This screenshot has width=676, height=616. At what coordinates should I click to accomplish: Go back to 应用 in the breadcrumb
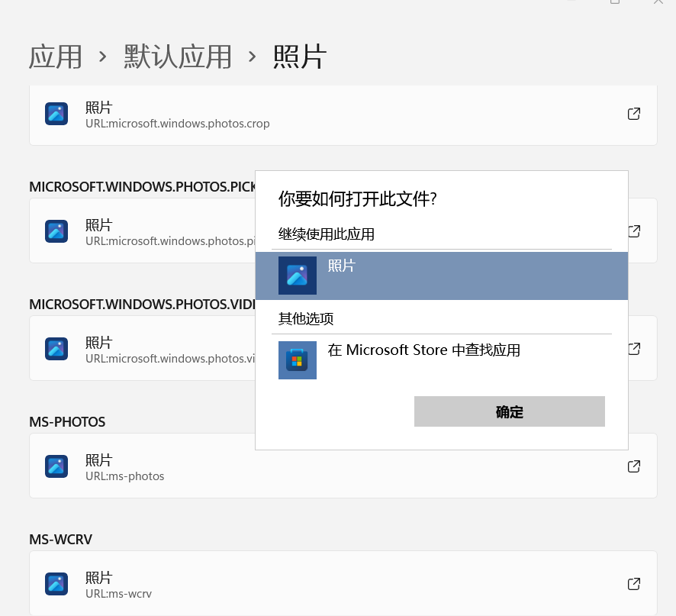point(56,57)
